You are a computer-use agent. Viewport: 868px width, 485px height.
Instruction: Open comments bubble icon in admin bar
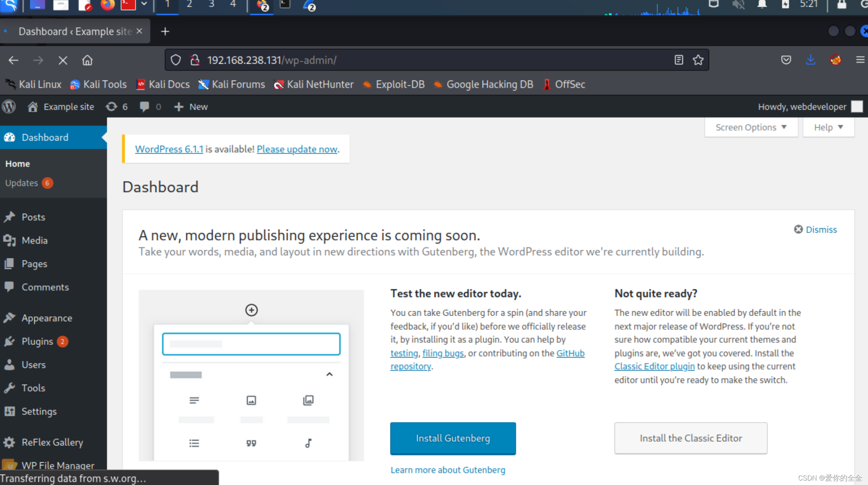pyautogui.click(x=144, y=107)
